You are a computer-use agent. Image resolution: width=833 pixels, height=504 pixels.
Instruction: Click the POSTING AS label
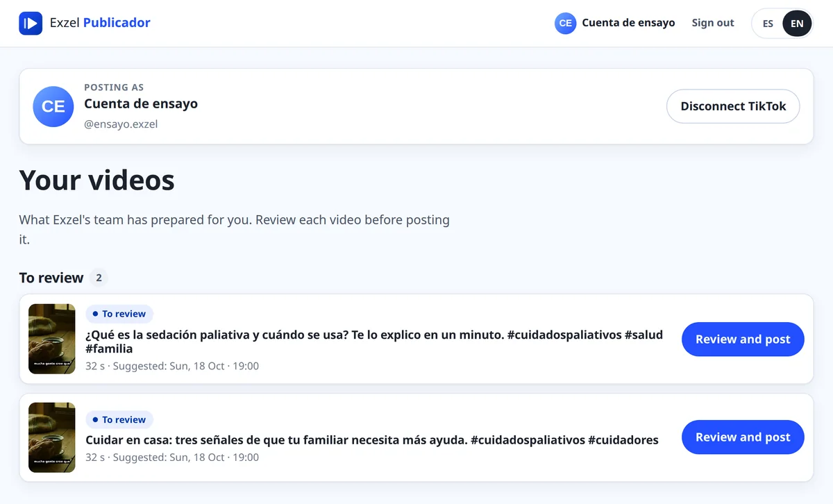114,87
